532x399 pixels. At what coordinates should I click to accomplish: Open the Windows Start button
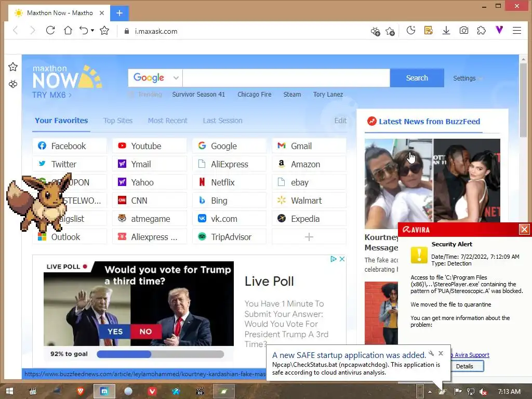coord(9,391)
